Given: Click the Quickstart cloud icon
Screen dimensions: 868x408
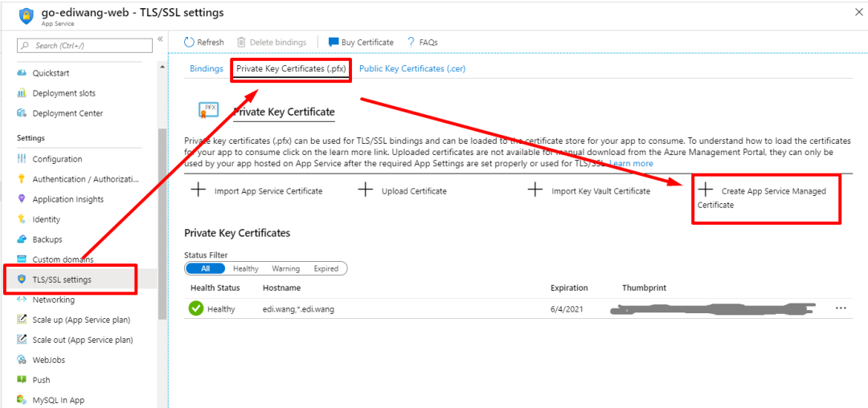Looking at the screenshot, I should point(22,73).
